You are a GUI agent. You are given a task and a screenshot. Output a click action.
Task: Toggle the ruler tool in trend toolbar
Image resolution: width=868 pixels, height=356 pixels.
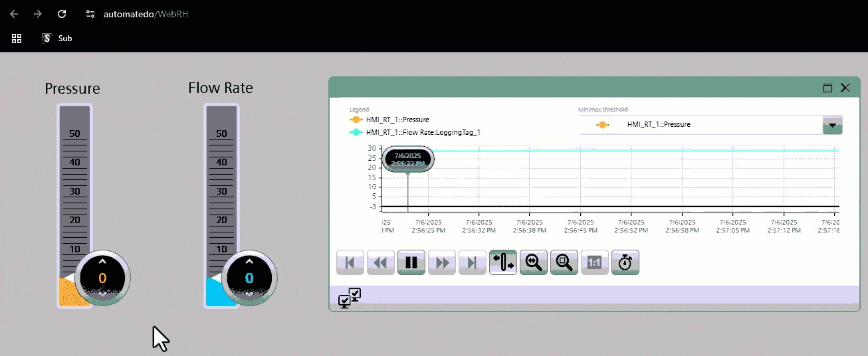tap(503, 262)
